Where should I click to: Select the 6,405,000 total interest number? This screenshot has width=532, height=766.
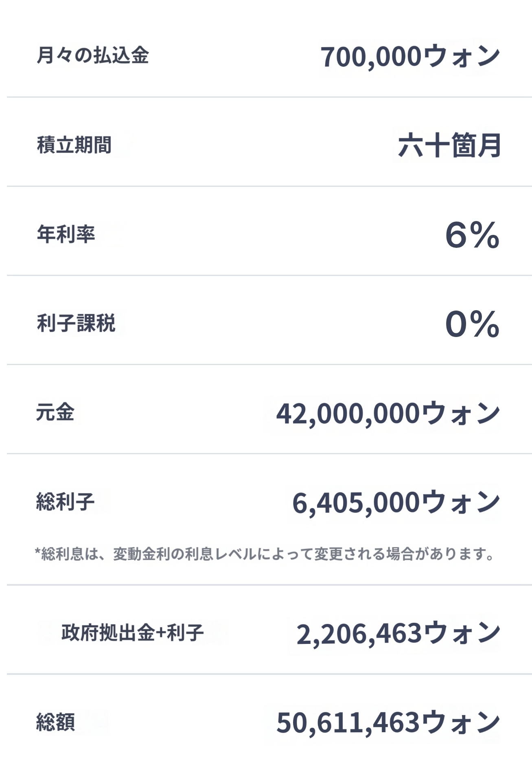pos(356,503)
